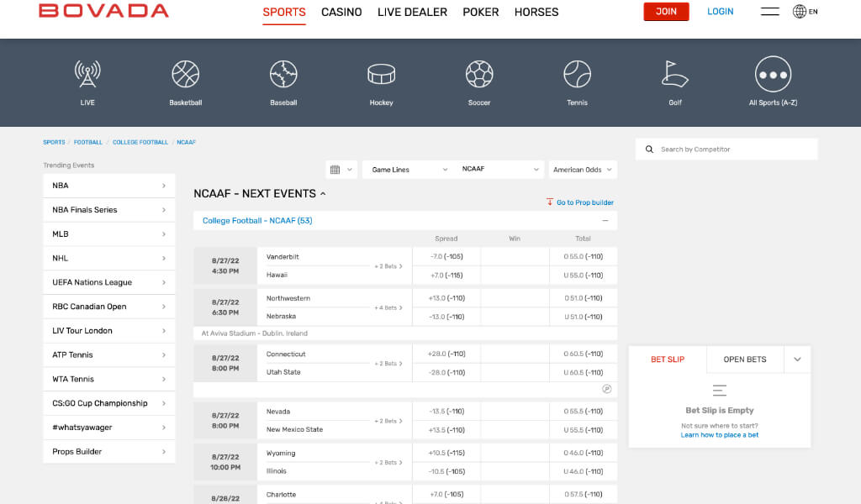861x504 pixels.
Task: Open LIV Tour London trending event
Action: [108, 330]
